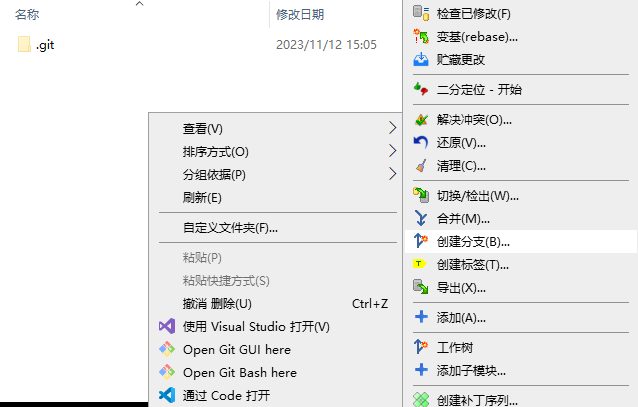Image resolution: width=638 pixels, height=407 pixels.
Task: Click Open Git Bash here text
Action: pyautogui.click(x=240, y=372)
